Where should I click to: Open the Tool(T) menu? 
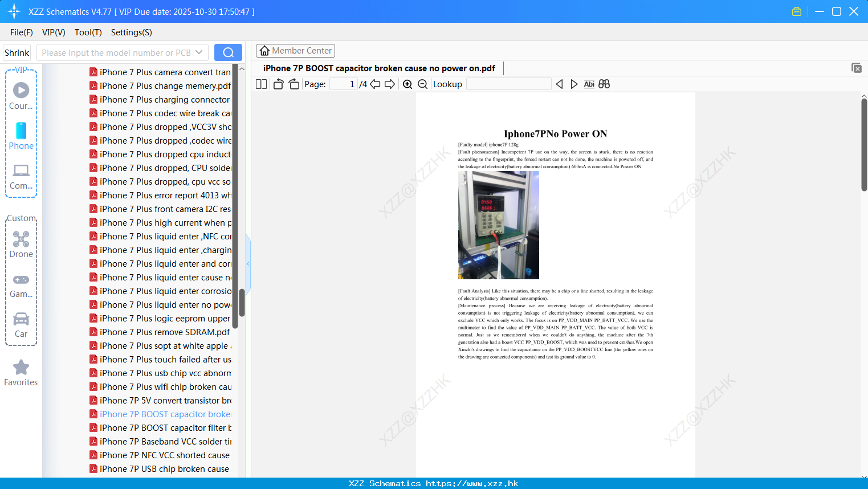pyautogui.click(x=88, y=32)
